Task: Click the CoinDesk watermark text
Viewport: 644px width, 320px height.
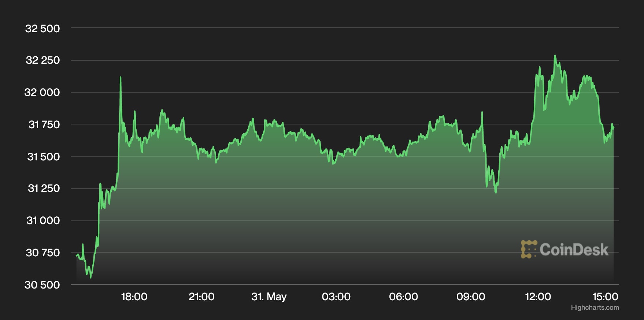Action: (x=574, y=250)
